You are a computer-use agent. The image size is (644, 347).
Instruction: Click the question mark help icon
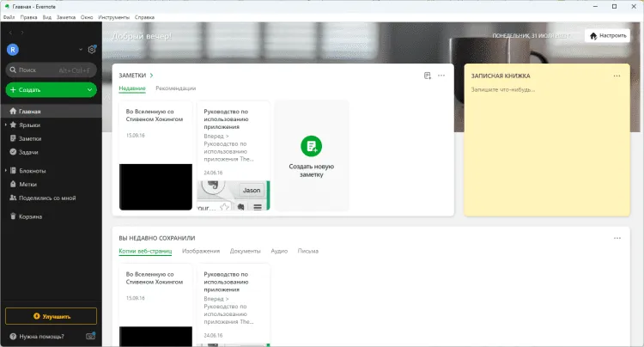tap(13, 337)
